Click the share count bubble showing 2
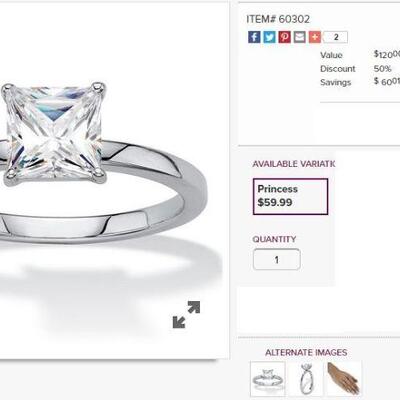 [x=336, y=37]
